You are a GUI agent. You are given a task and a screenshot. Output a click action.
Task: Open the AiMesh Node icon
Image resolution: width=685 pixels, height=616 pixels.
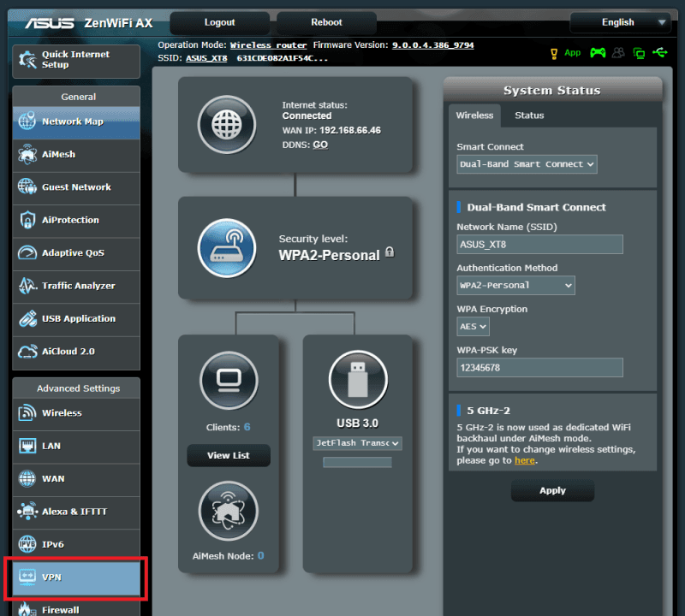coord(229,511)
